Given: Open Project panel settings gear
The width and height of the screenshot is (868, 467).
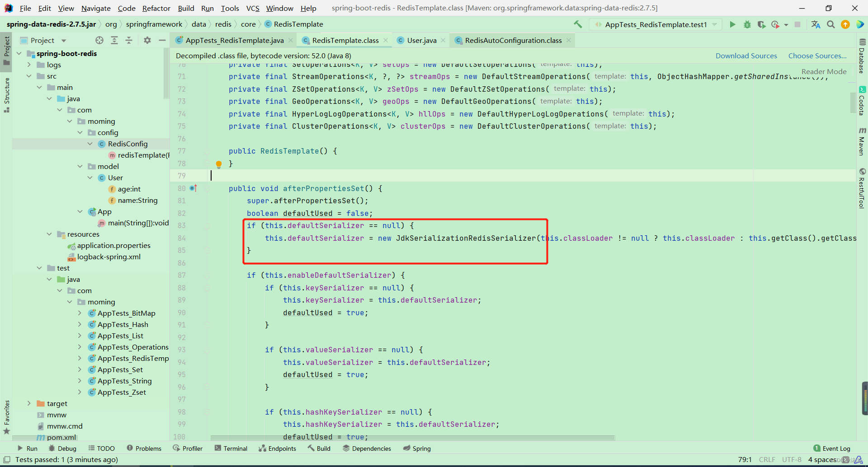Looking at the screenshot, I should [147, 40].
